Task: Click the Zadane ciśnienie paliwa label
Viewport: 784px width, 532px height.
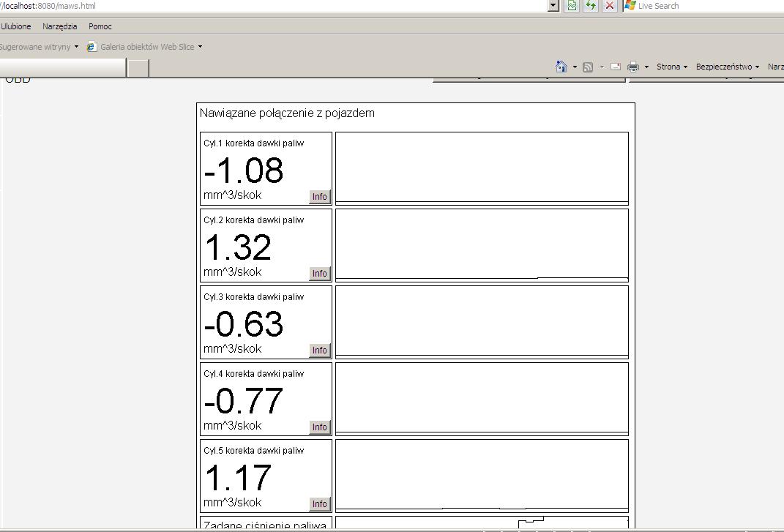Action: coord(264,525)
